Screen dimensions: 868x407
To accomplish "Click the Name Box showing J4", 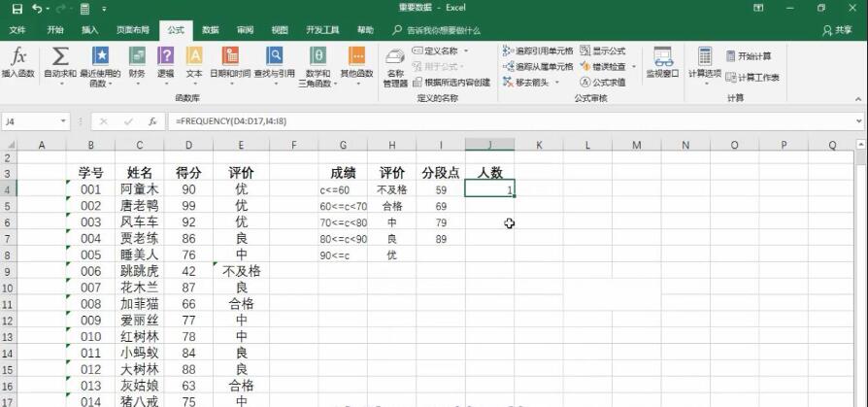I will [29, 121].
